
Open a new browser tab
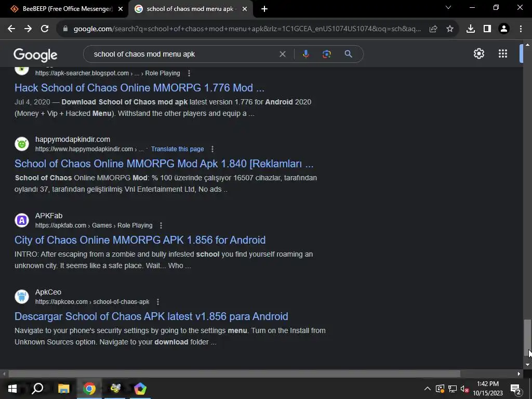click(x=264, y=9)
